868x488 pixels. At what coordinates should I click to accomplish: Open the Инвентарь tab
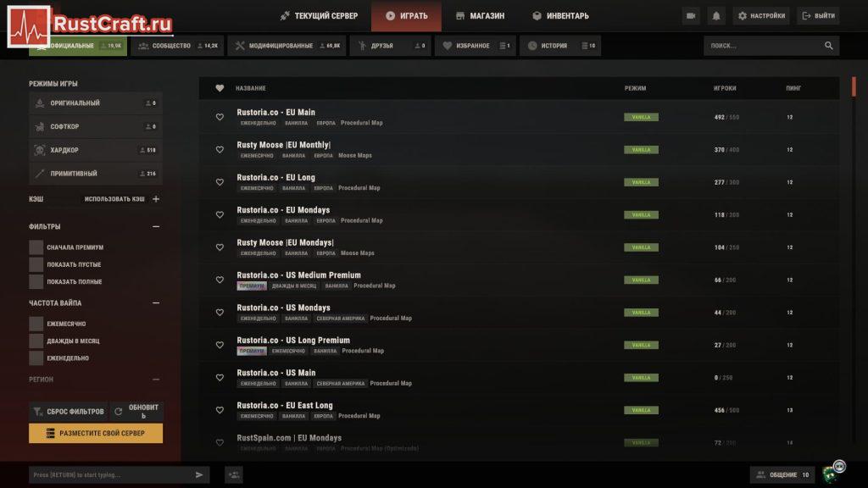[x=560, y=16]
